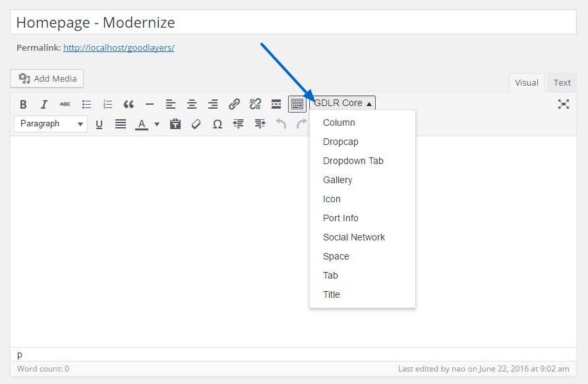
Task: Switch to the Text editor tab
Action: (x=562, y=82)
